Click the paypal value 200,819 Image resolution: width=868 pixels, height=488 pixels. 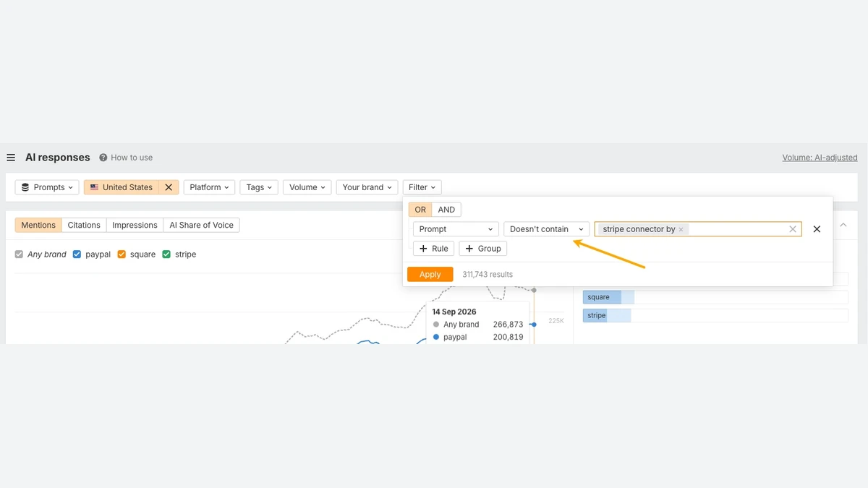[x=508, y=338]
